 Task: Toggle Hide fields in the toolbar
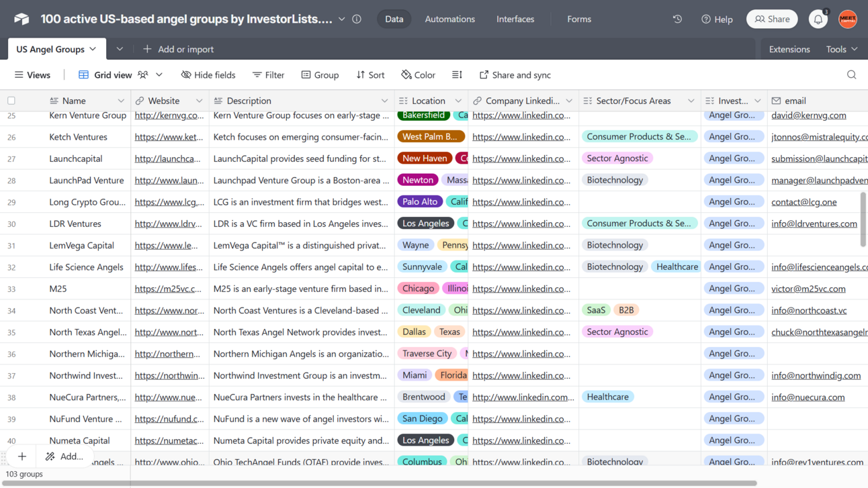[x=208, y=75]
